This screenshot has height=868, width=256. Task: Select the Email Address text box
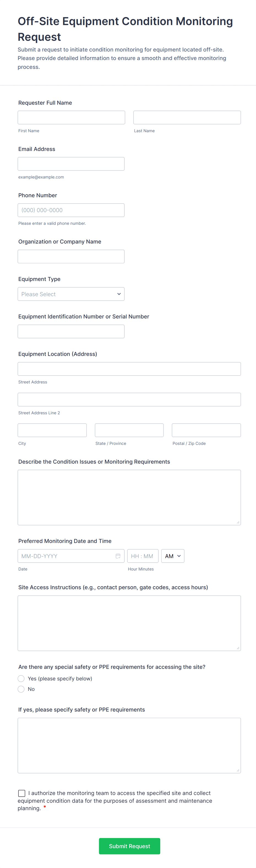71,164
